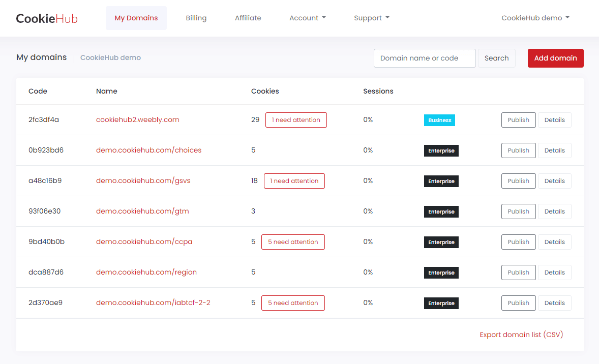
Task: Export domain list as CSV
Action: tap(521, 335)
